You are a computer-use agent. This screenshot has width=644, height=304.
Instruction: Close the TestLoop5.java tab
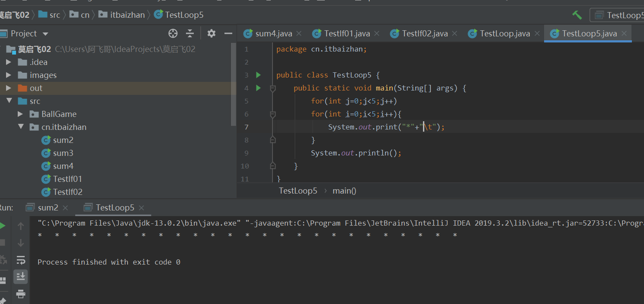click(624, 33)
